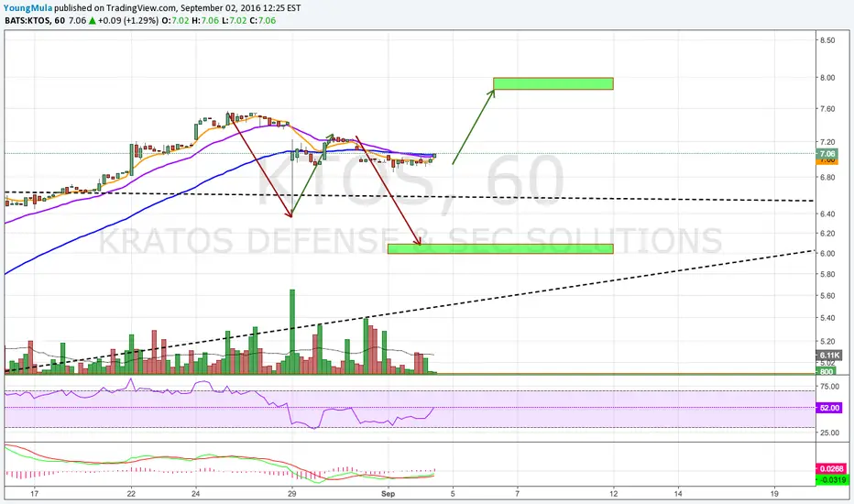Click the 8.00 price axis label
The image size is (854, 504).
(827, 77)
